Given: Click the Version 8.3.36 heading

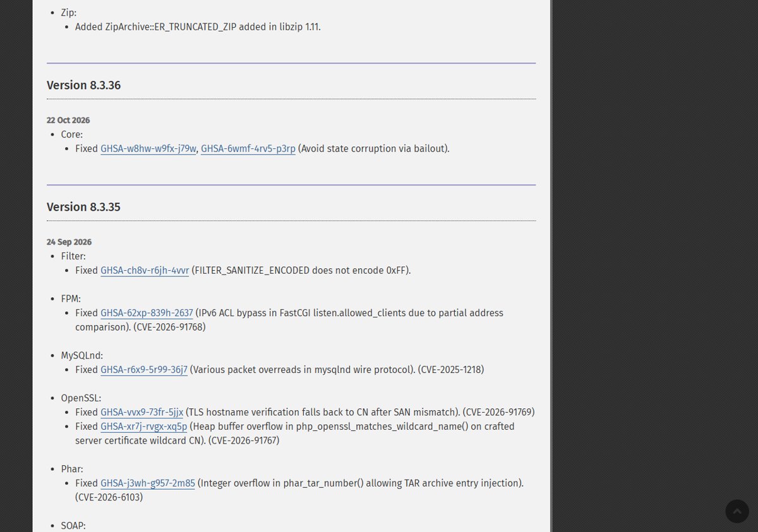Looking at the screenshot, I should 83,85.
